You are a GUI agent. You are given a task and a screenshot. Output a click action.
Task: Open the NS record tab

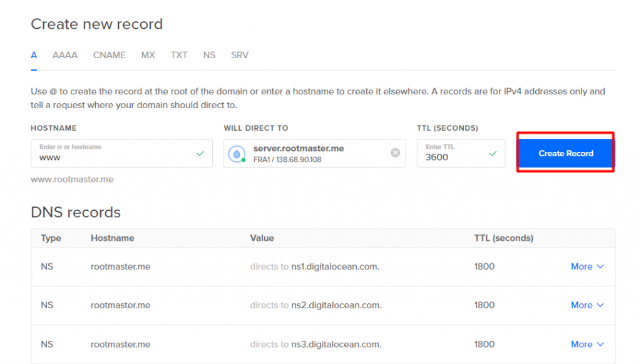click(x=209, y=55)
